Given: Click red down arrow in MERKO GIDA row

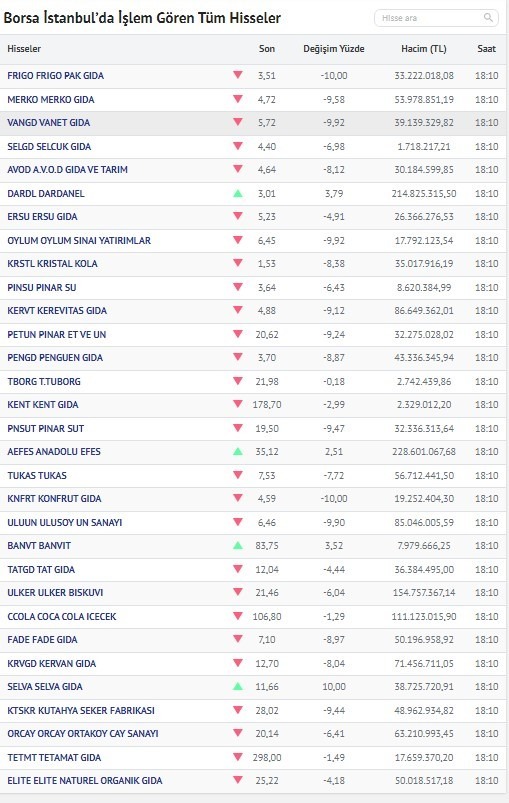Looking at the screenshot, I should pyautogui.click(x=238, y=98).
